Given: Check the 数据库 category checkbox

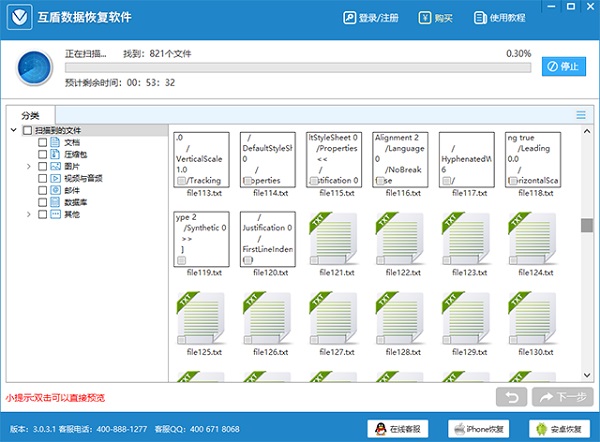Looking at the screenshot, I should coord(42,202).
